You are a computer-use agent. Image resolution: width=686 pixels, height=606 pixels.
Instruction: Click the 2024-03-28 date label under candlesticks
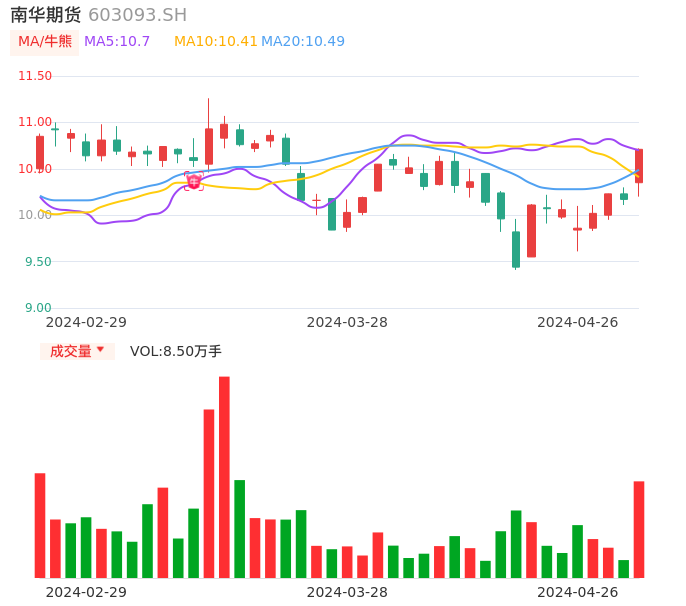point(347,322)
